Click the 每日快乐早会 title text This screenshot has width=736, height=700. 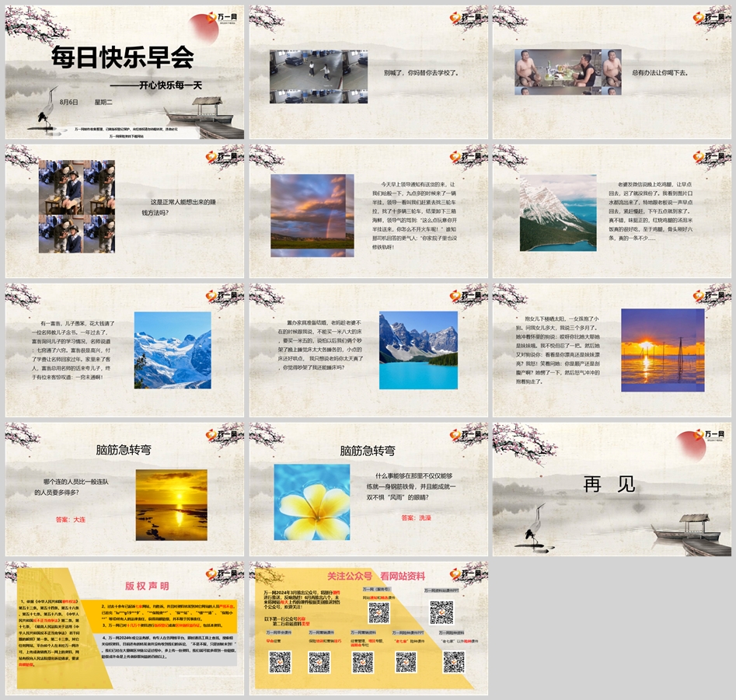click(123, 57)
